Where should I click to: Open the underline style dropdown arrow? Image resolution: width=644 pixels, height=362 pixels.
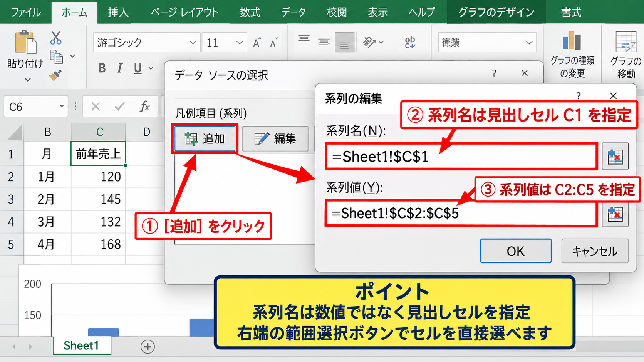[151, 68]
